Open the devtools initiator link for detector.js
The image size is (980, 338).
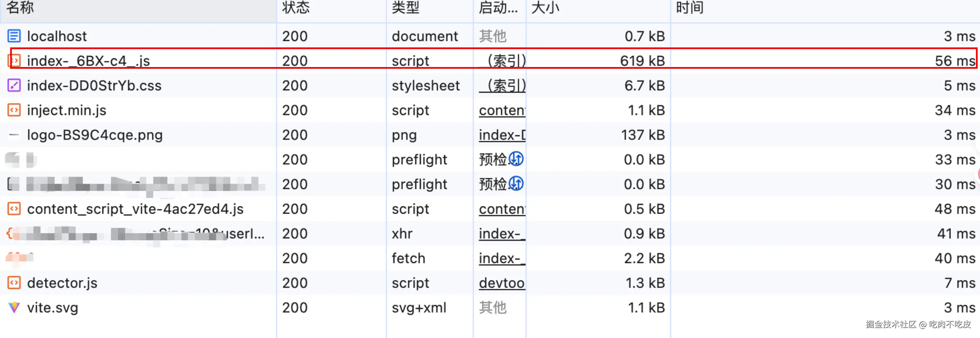502,283
